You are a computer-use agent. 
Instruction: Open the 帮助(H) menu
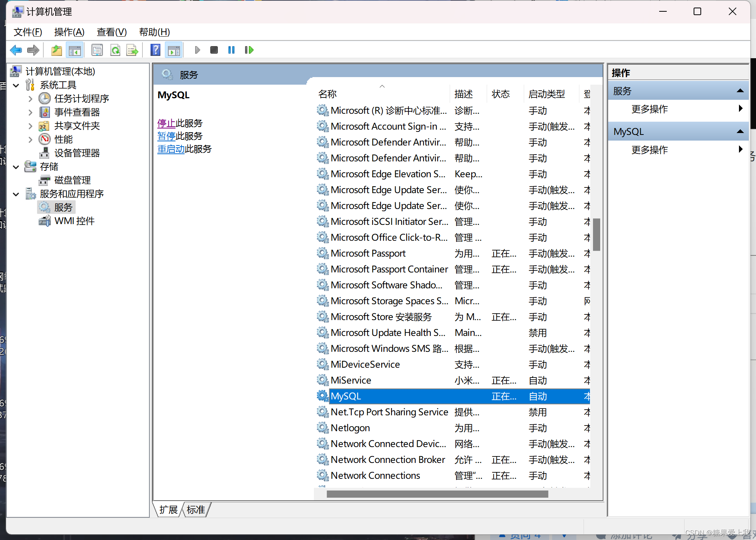pyautogui.click(x=154, y=32)
